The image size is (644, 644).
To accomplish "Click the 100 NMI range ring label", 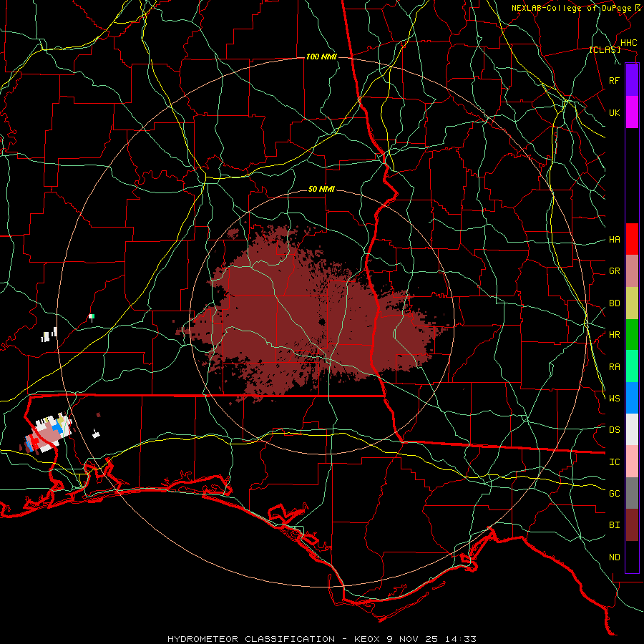I will tap(321, 57).
